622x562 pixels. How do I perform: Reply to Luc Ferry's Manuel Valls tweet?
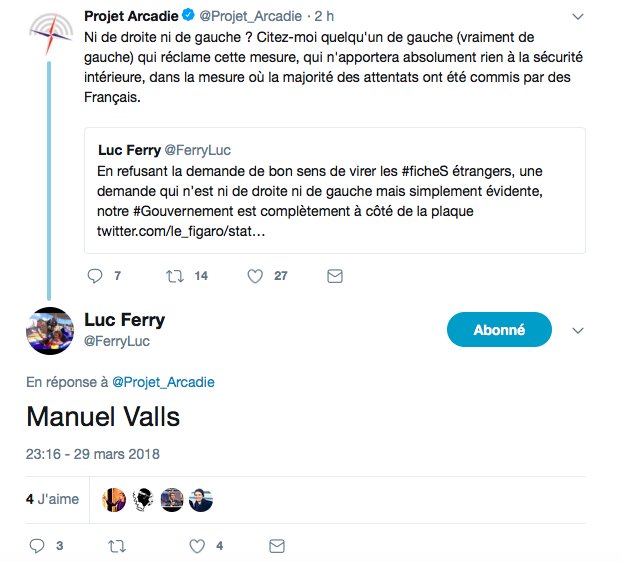pyautogui.click(x=37, y=546)
